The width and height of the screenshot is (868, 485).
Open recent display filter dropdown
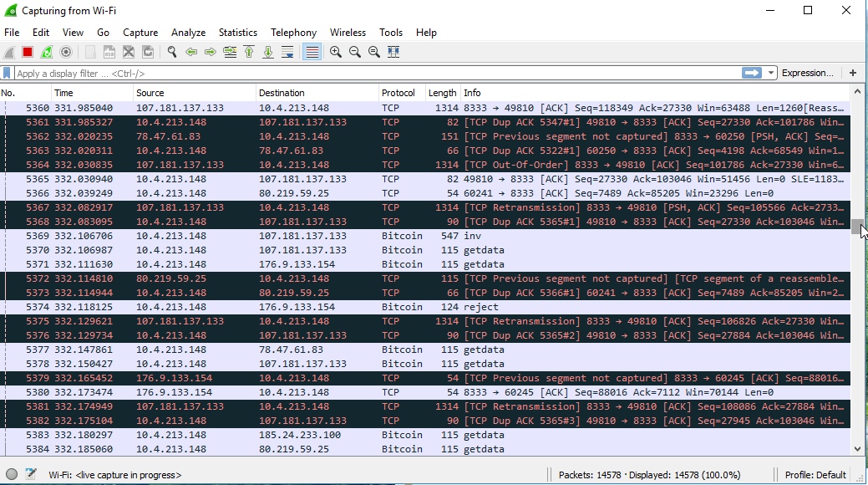coord(770,73)
